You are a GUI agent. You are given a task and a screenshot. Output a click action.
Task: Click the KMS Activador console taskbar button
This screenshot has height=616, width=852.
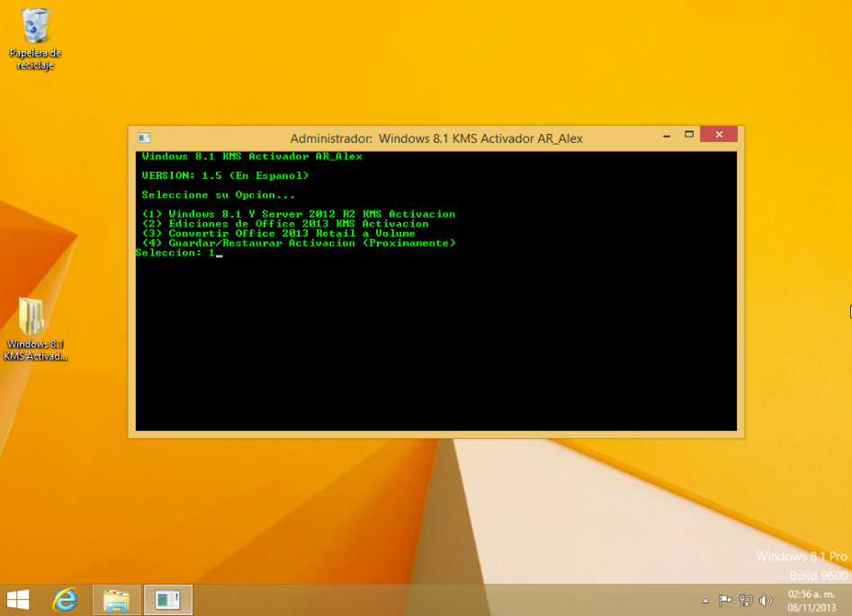(168, 600)
